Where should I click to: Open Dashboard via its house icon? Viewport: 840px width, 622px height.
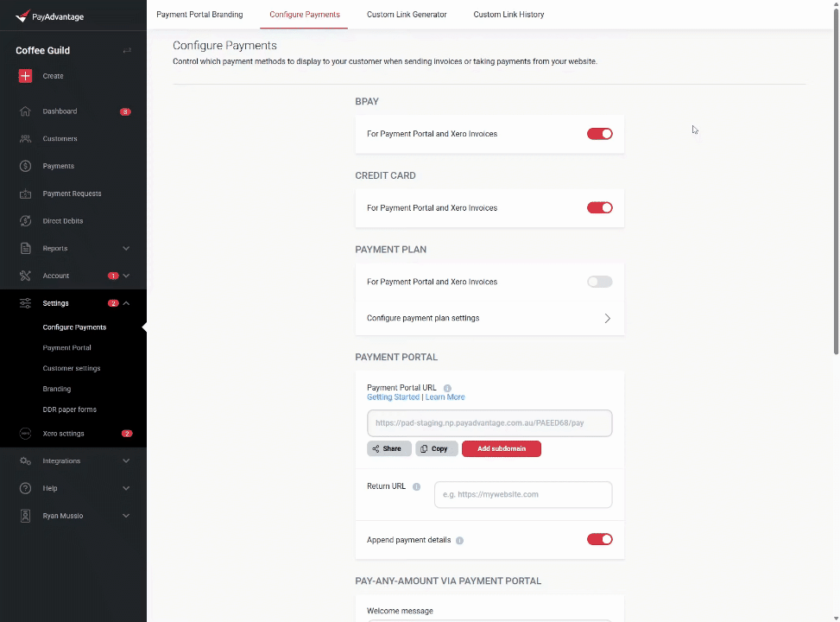point(25,111)
